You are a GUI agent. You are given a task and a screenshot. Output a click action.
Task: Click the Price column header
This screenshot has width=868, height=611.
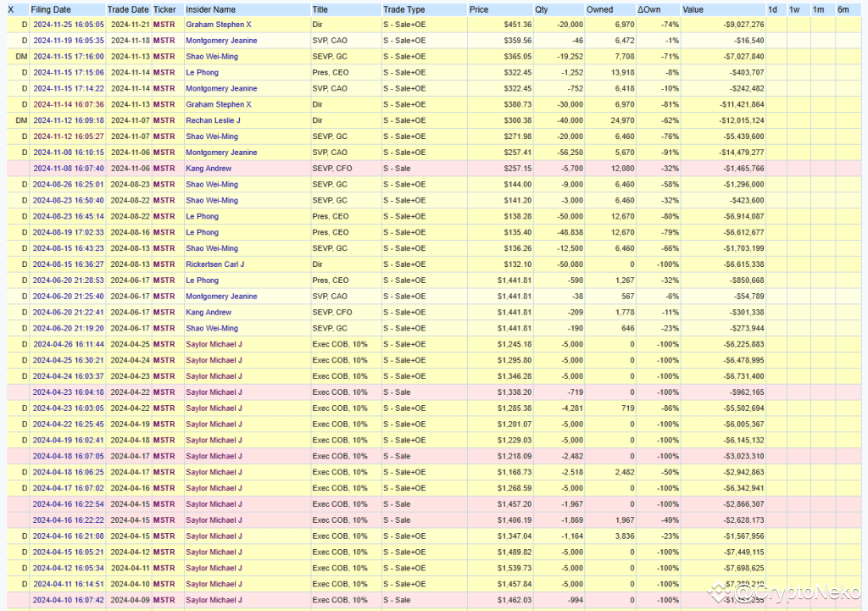click(x=479, y=9)
